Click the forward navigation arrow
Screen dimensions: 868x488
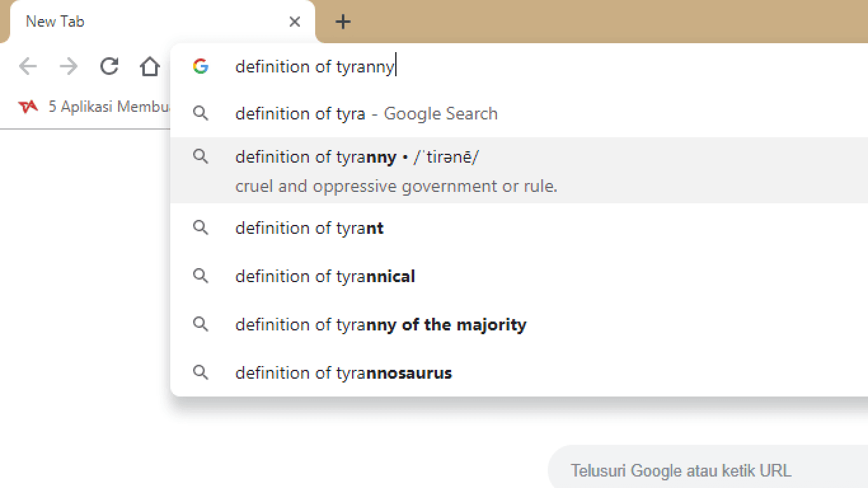click(x=68, y=66)
